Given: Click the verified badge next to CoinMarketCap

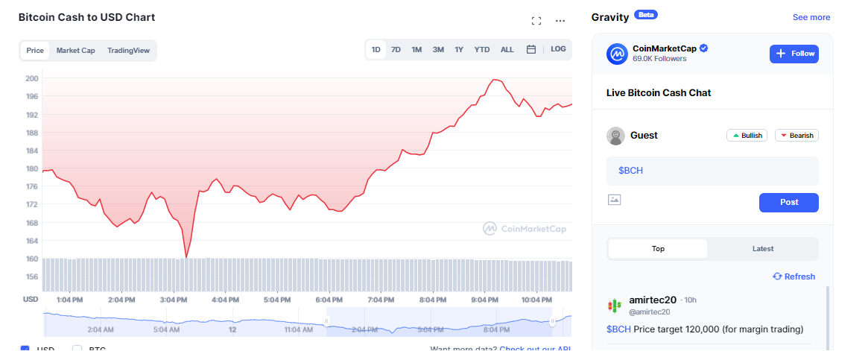Looking at the screenshot, I should click(703, 48).
